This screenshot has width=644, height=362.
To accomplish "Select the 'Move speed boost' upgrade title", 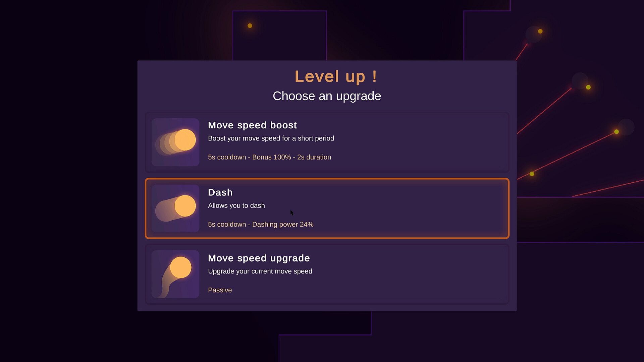I will (252, 125).
